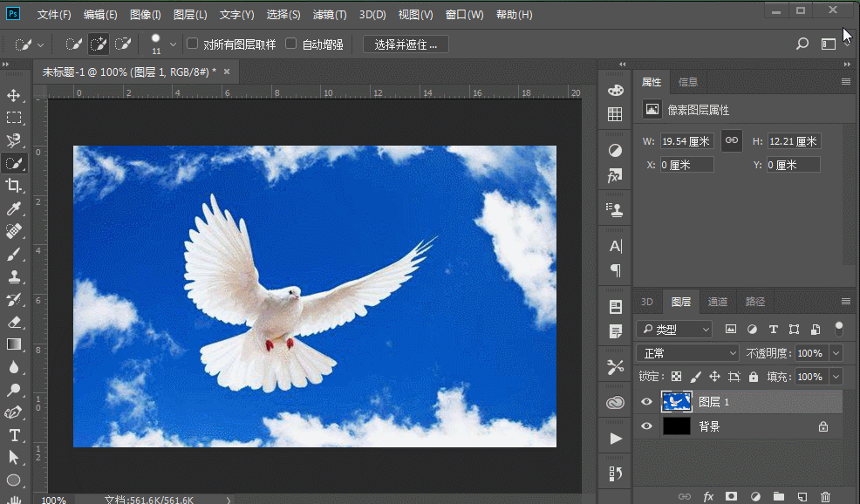Click the add layer mask icon

tap(732, 496)
